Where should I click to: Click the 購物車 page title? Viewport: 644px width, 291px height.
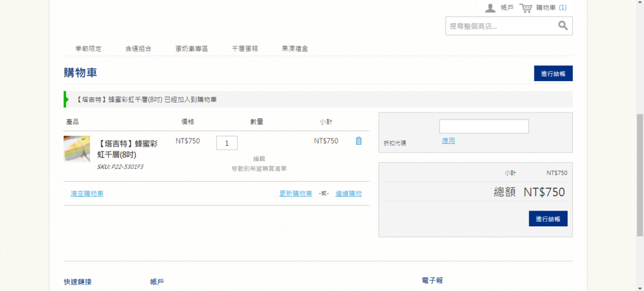(x=80, y=73)
